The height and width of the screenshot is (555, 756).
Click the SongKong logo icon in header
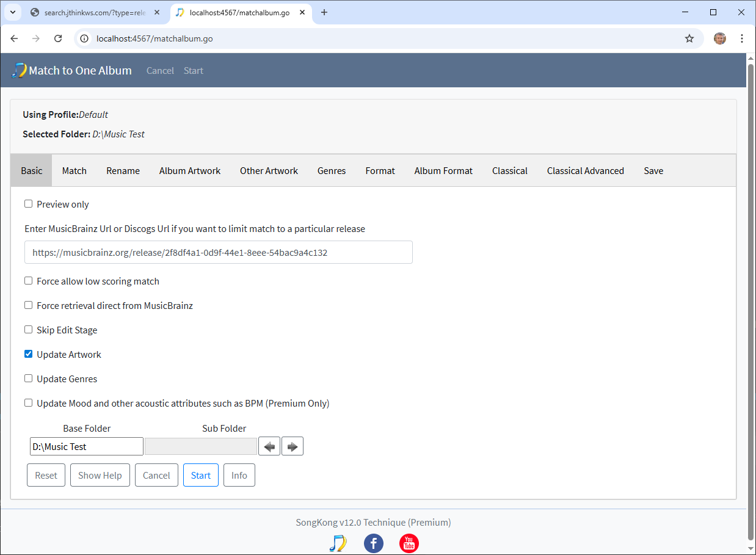click(19, 70)
